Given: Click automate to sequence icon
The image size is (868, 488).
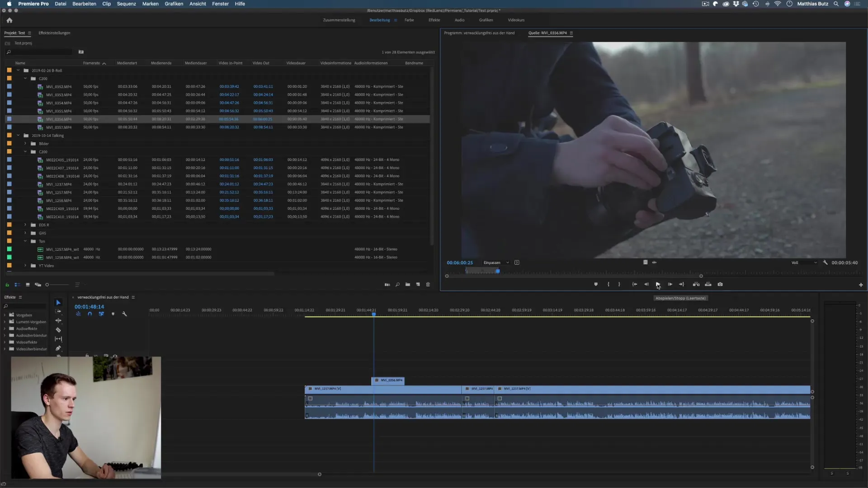Looking at the screenshot, I should [387, 285].
